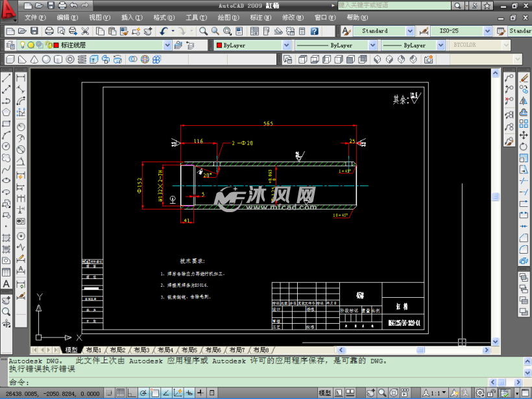Click the Polygon draw tool
This screenshot has height=399, width=532.
click(6, 112)
